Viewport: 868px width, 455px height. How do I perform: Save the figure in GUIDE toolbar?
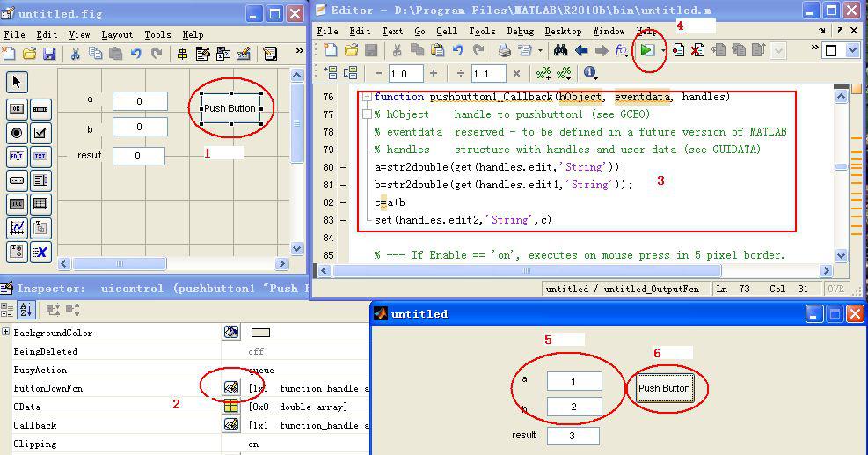point(50,54)
